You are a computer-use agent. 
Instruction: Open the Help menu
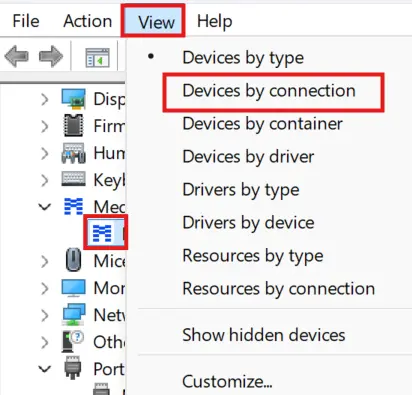(x=215, y=21)
